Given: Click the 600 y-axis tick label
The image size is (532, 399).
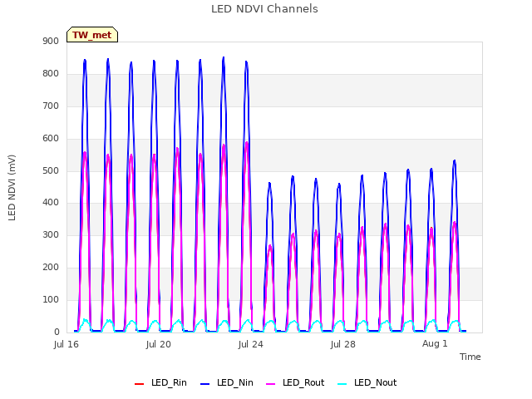Looking at the screenshot, I should (51, 139).
